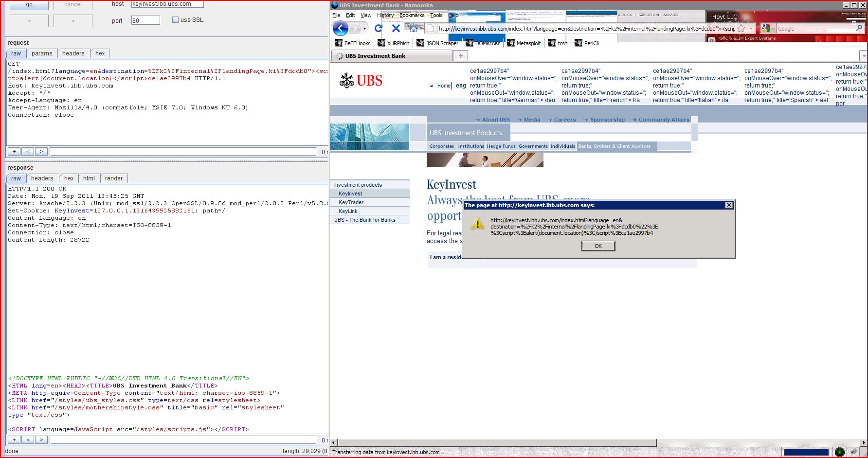The height and width of the screenshot is (458, 868).
Task: Open the History menu
Action: (x=386, y=15)
